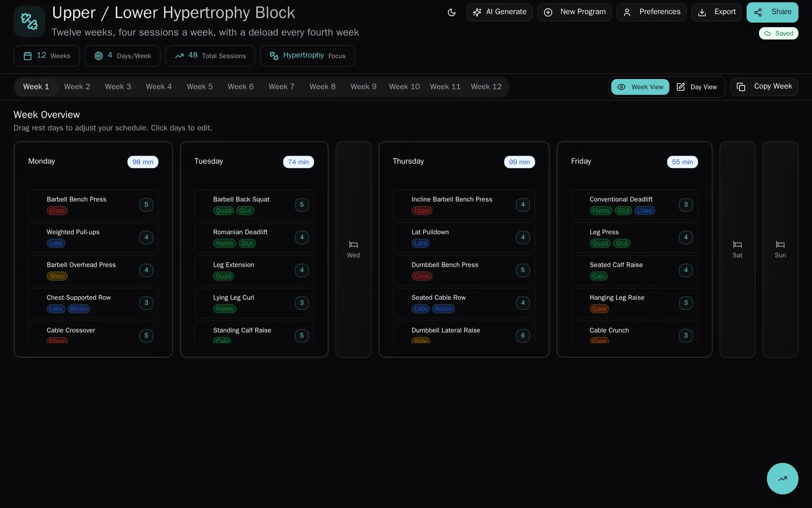Copy the current week

764,87
